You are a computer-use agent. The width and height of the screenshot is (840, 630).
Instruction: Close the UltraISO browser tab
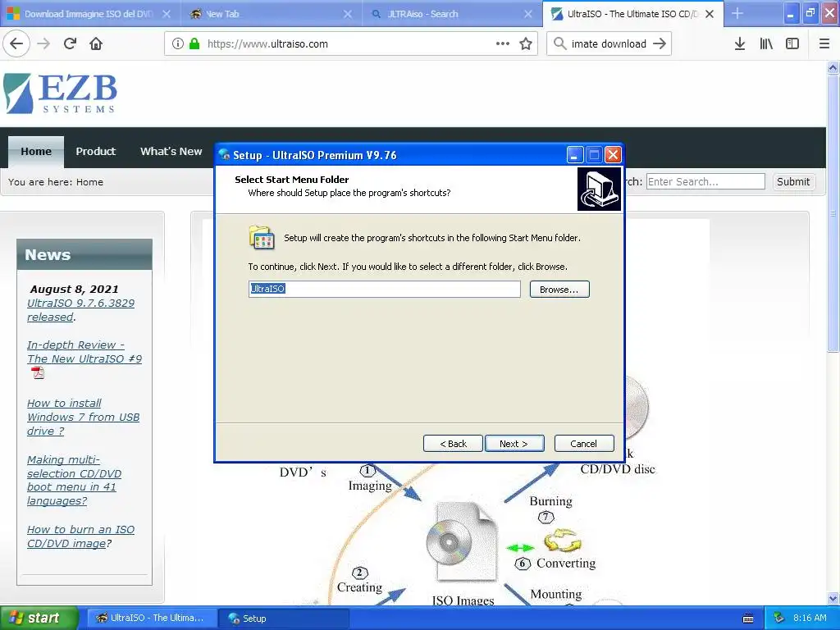point(710,14)
